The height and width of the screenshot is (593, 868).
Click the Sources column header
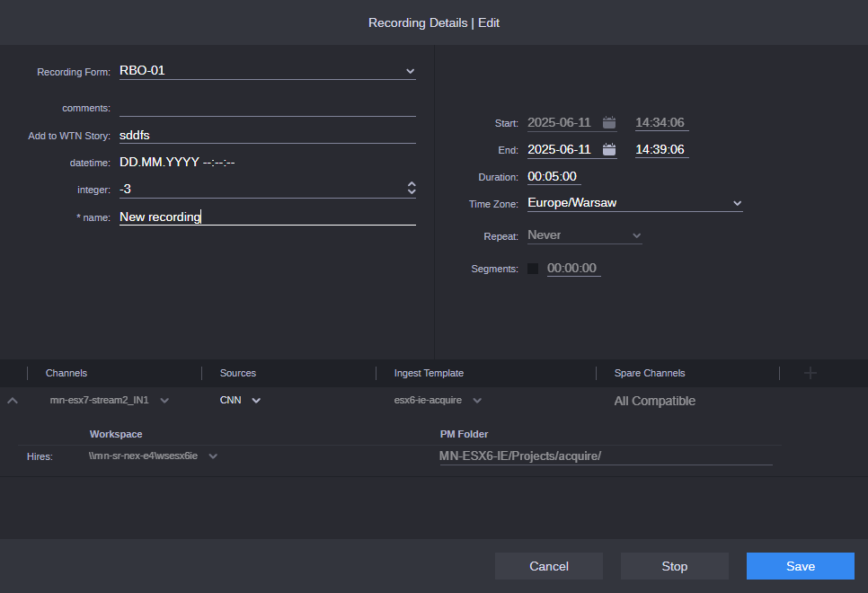coord(238,373)
